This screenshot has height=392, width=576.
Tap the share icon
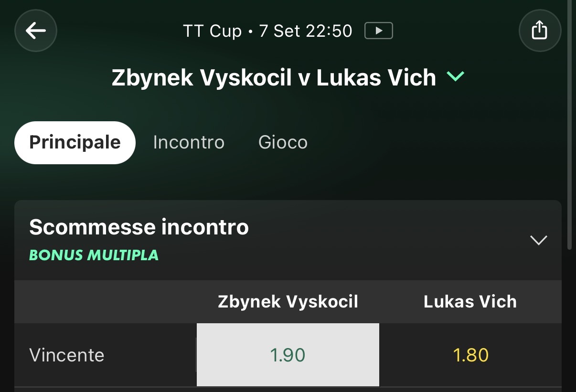point(540,31)
